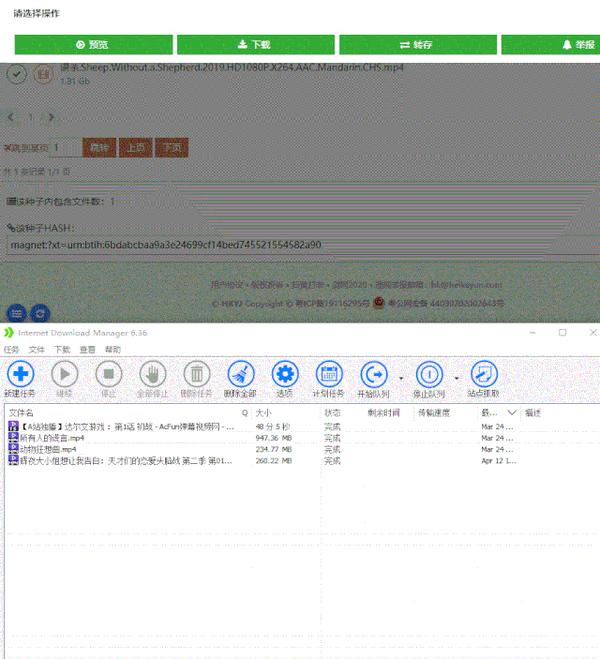Open the 查看 menu in IDM

pyautogui.click(x=87, y=349)
